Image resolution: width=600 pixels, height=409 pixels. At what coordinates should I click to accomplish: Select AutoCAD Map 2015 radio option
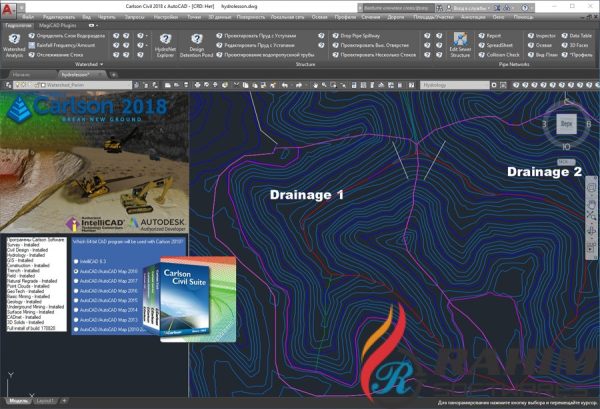click(x=76, y=300)
